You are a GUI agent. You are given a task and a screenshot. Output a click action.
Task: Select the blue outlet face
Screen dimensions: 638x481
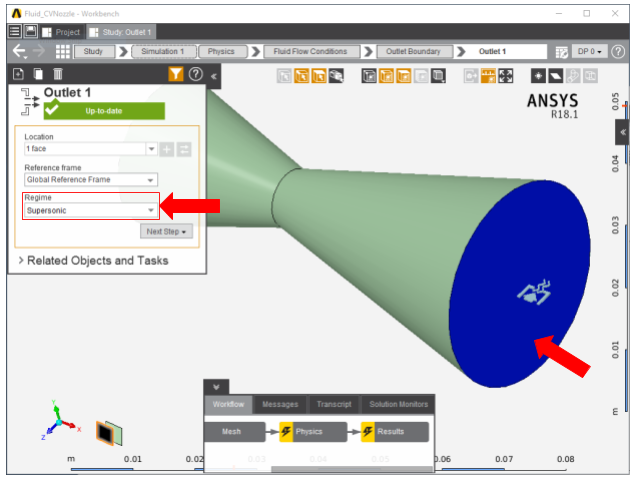click(x=520, y=284)
